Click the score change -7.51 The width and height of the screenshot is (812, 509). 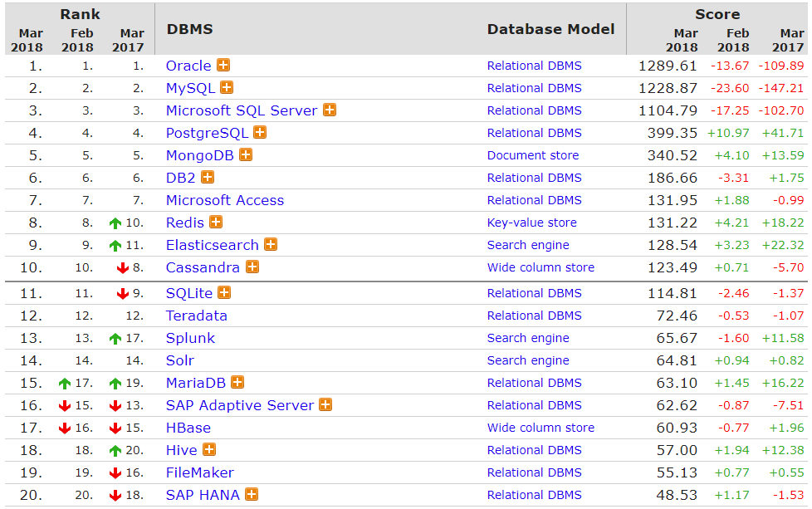pos(788,405)
